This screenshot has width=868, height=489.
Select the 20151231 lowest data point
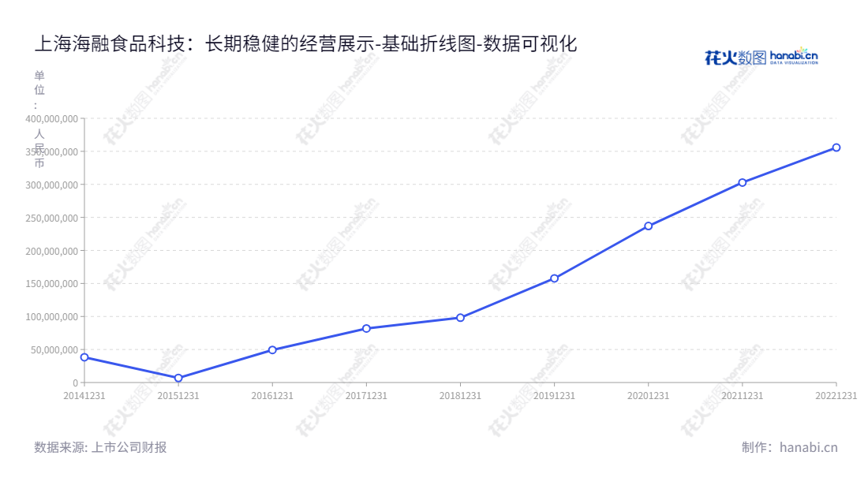pos(178,378)
